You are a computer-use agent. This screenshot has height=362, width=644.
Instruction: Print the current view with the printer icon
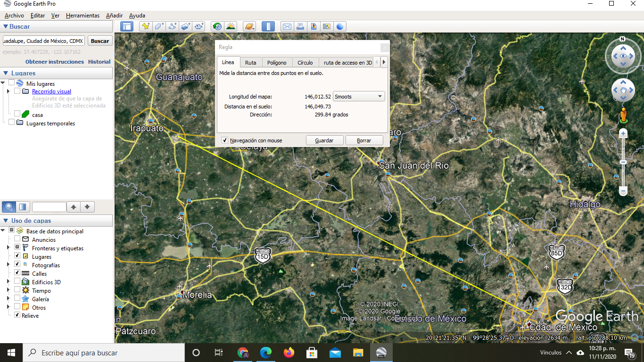coord(300,26)
